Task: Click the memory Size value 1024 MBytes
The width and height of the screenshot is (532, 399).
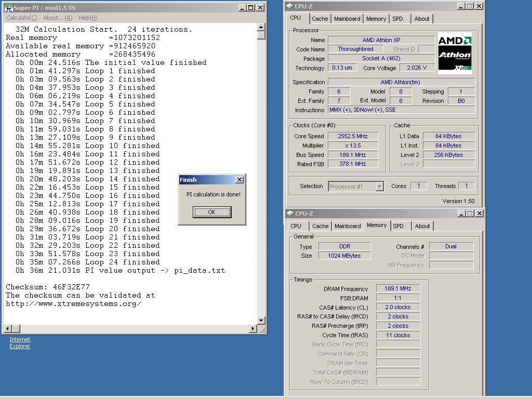Action: pyautogui.click(x=345, y=256)
